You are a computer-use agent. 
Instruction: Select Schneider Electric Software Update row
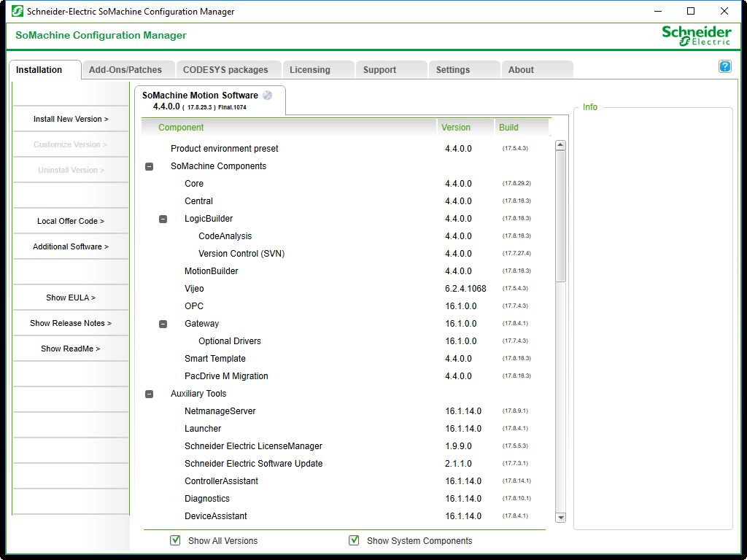(x=347, y=464)
